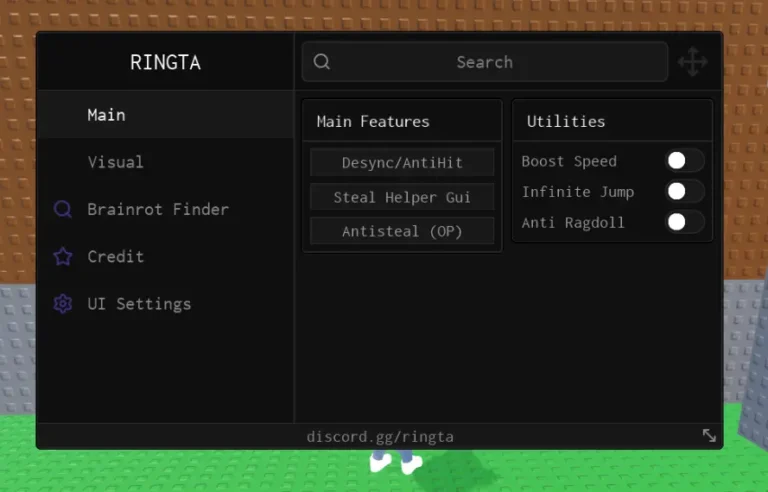Click the RINGTA title header
The height and width of the screenshot is (492, 768).
point(165,62)
